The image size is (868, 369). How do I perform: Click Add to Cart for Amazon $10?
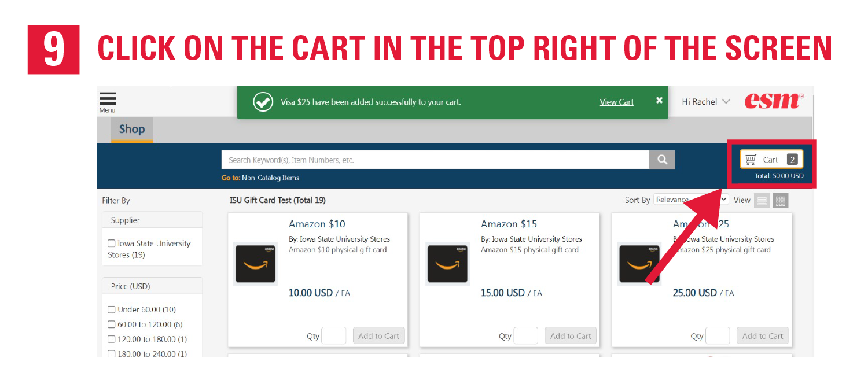[379, 336]
